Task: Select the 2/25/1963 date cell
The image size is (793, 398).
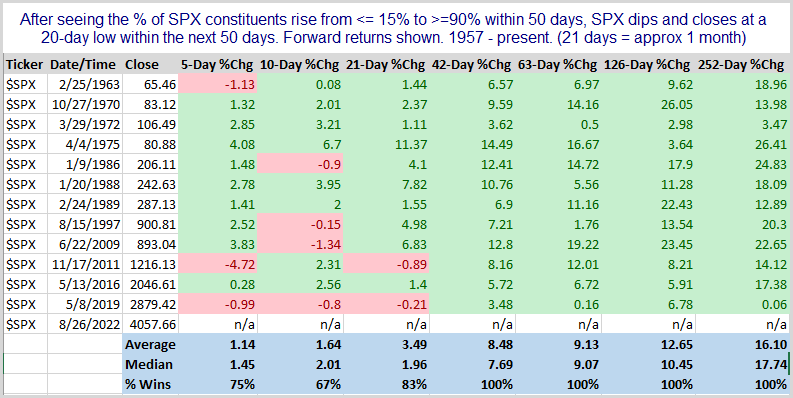Action: pos(84,84)
